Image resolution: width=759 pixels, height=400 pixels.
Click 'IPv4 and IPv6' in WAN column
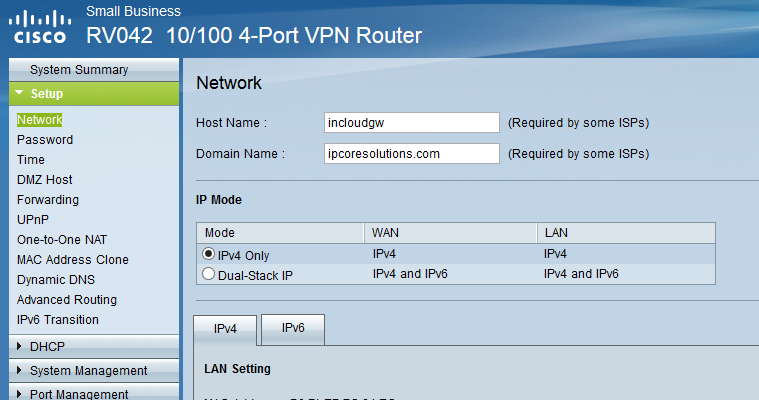(x=410, y=274)
